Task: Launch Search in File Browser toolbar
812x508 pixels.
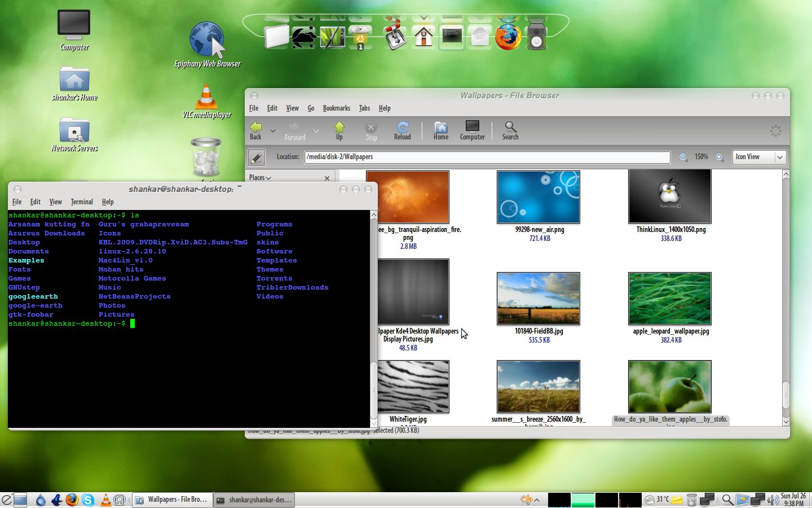Action: click(510, 130)
